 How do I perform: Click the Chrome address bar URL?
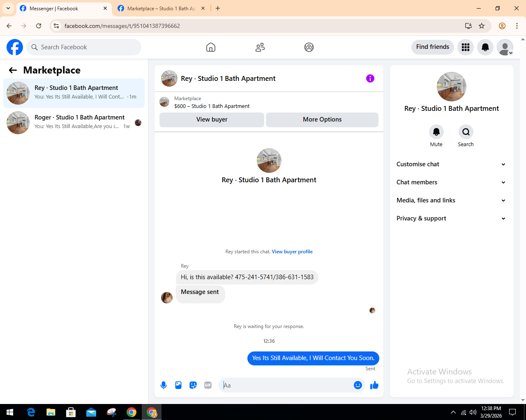tap(122, 26)
